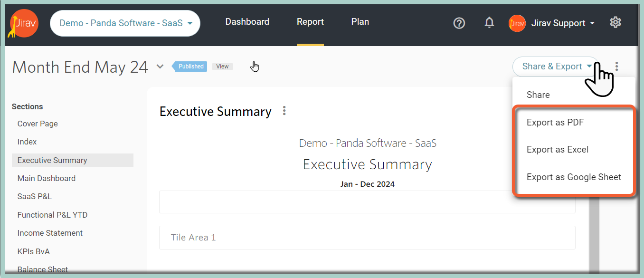Click the Share & Export button
Screen dimensions: 644x278
pyautogui.click(x=556, y=67)
